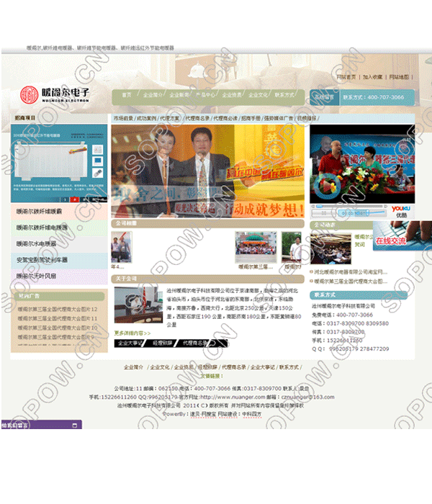This screenshot has height=504, width=432.
Task: Select the 经理致辞 black tab
Action: click(162, 343)
